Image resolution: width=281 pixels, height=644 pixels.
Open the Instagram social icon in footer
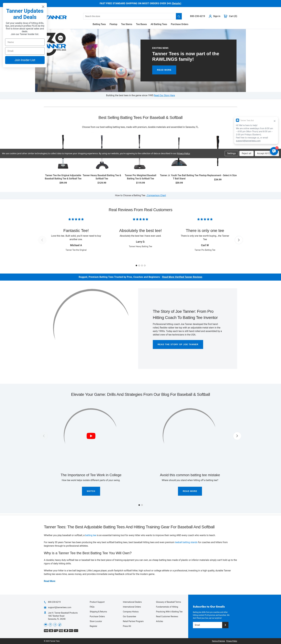pyautogui.click(x=50, y=625)
